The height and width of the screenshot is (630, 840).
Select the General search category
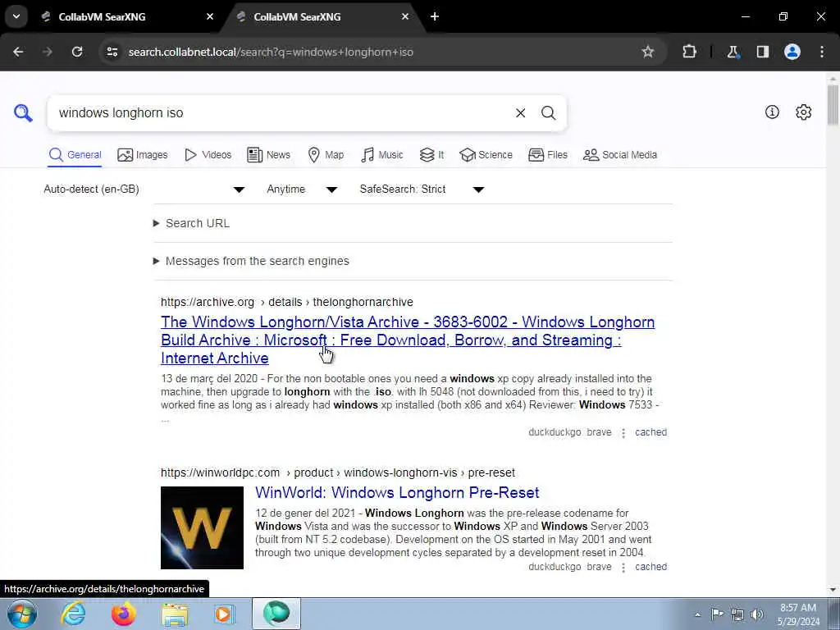coord(75,155)
